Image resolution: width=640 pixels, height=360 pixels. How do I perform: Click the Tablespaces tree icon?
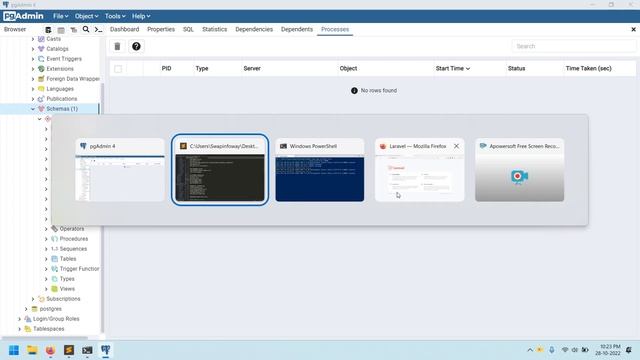[28, 329]
